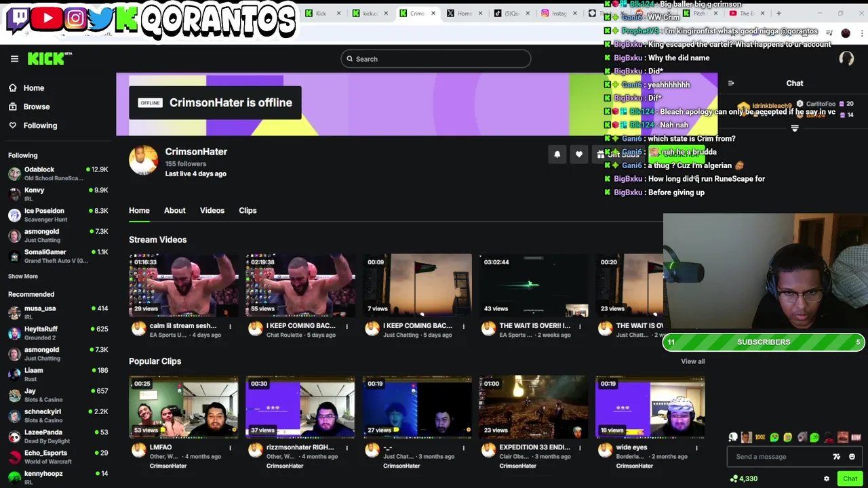Open chat settings gear
Image resolution: width=868 pixels, height=488 pixels.
click(826, 479)
